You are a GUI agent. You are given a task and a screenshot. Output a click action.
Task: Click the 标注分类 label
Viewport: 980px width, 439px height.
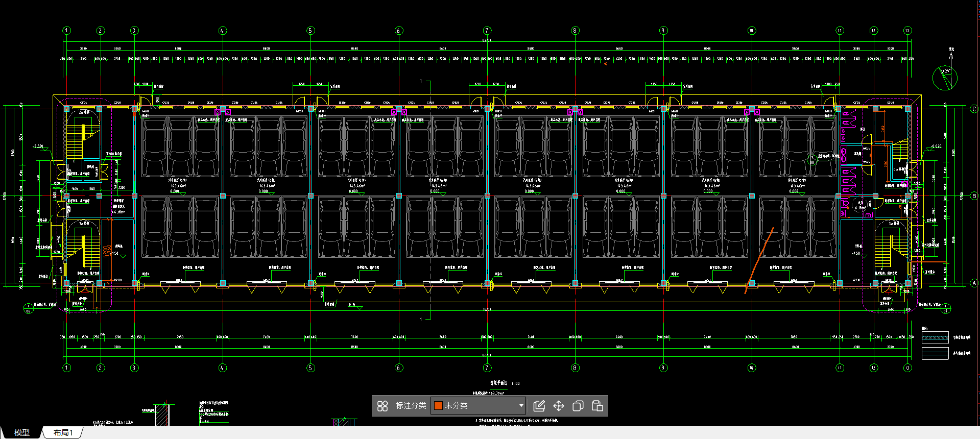pos(411,405)
